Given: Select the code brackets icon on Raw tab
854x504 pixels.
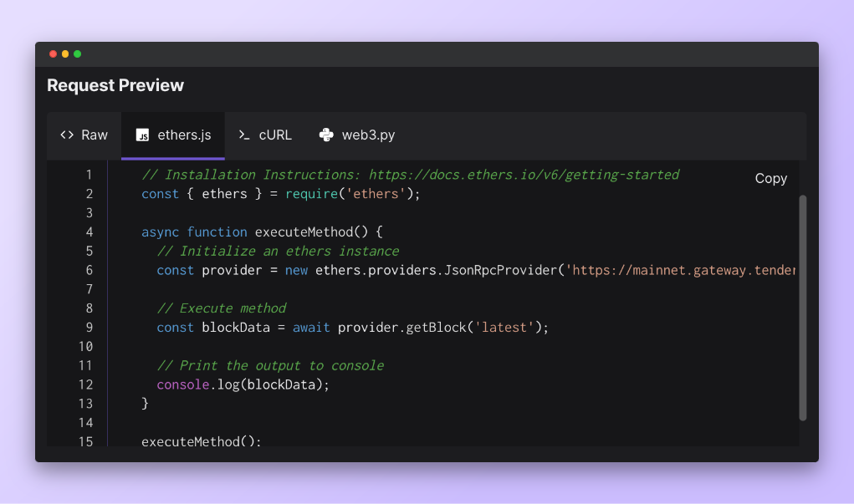Looking at the screenshot, I should point(66,135).
